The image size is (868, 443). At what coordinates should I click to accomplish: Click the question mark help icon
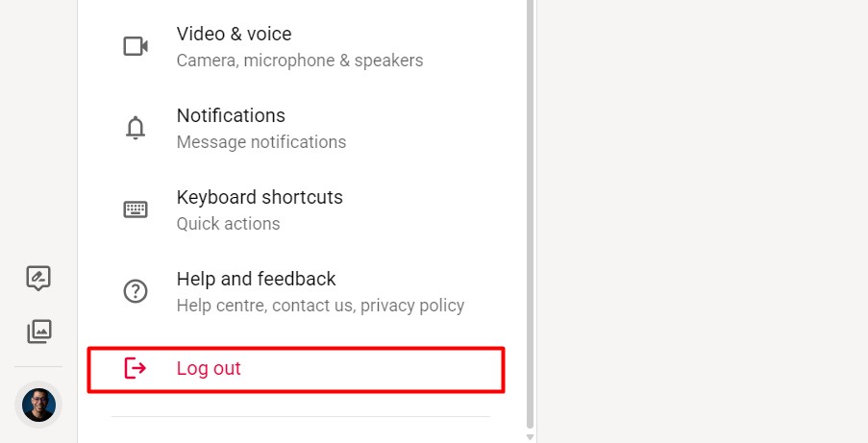[136, 291]
